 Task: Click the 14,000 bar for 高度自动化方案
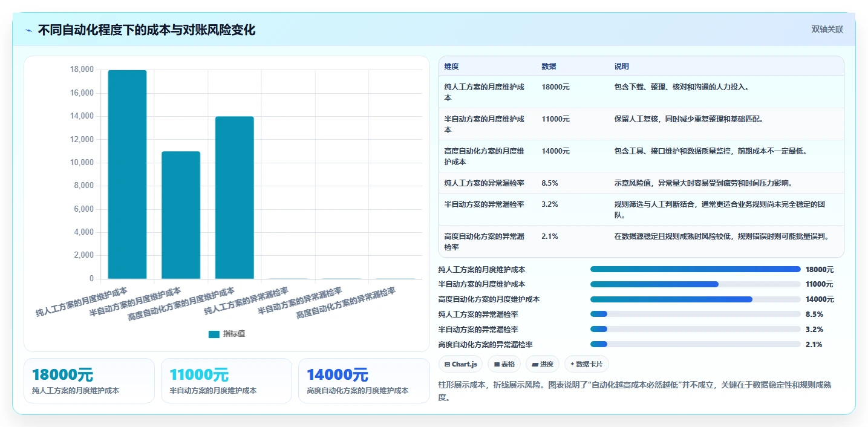[235, 197]
